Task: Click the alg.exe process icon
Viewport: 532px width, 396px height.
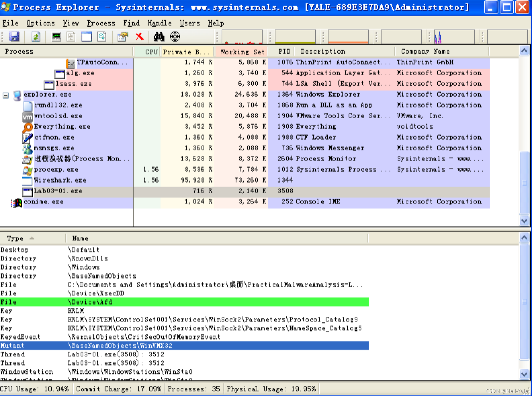Action: pyautogui.click(x=59, y=74)
